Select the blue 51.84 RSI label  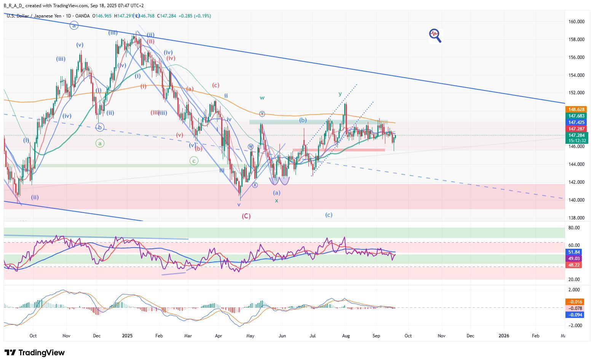pyautogui.click(x=574, y=252)
